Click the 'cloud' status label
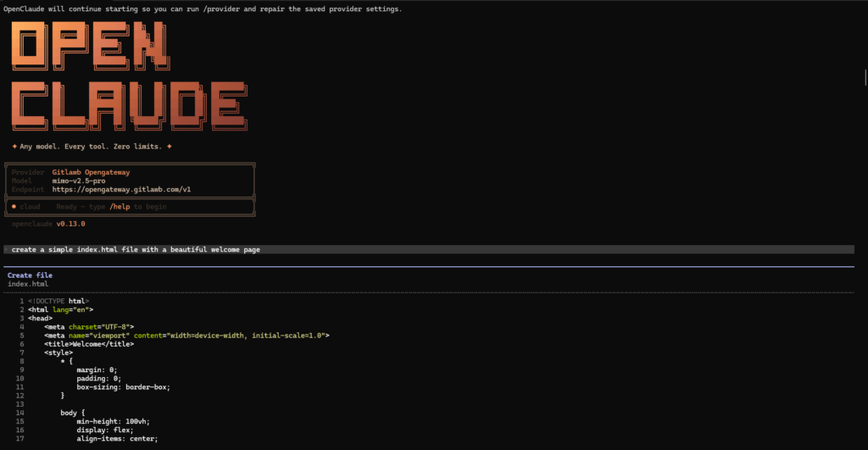This screenshot has width=868, height=450. (30, 207)
